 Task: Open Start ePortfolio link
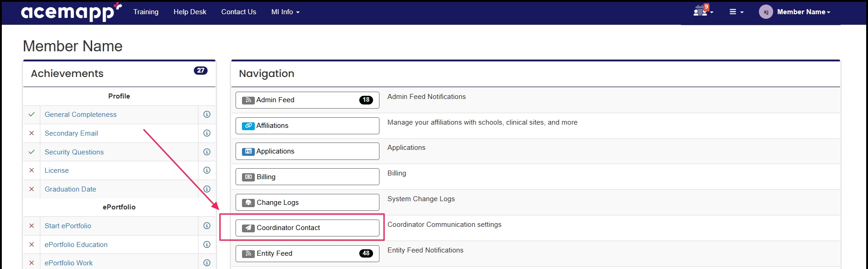point(68,226)
